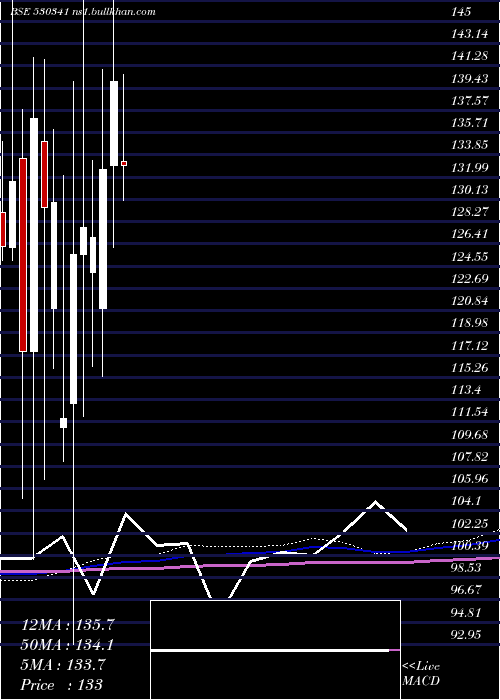This screenshot has height=700, width=500.
Task: Click the 104.1 price axis label
Action: click(466, 501)
